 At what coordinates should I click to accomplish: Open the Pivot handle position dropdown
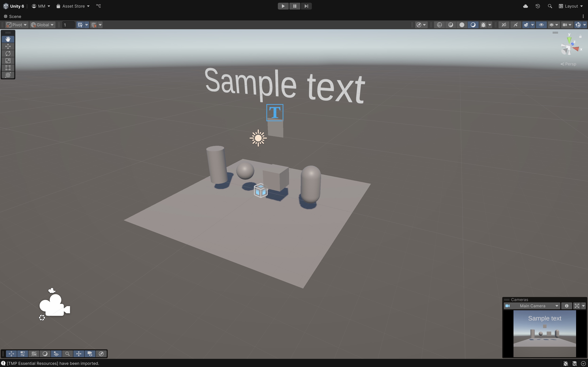point(17,25)
